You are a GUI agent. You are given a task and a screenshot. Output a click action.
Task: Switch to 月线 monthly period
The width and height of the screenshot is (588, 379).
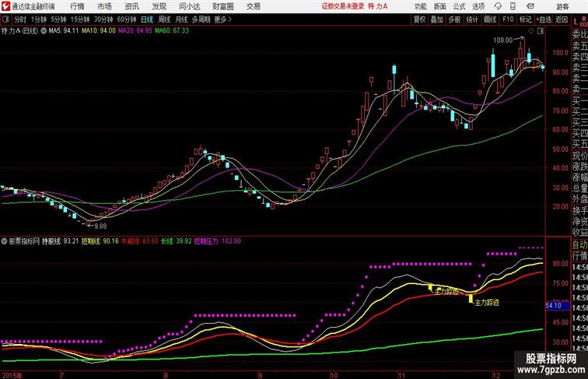pos(181,19)
